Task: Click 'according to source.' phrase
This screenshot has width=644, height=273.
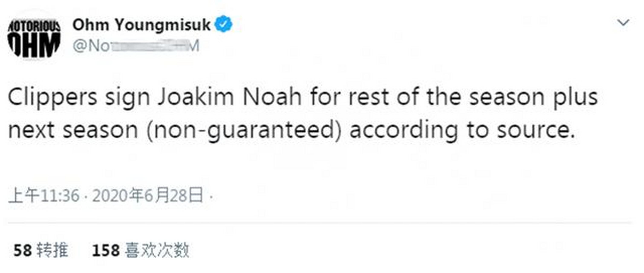Action: (462, 130)
